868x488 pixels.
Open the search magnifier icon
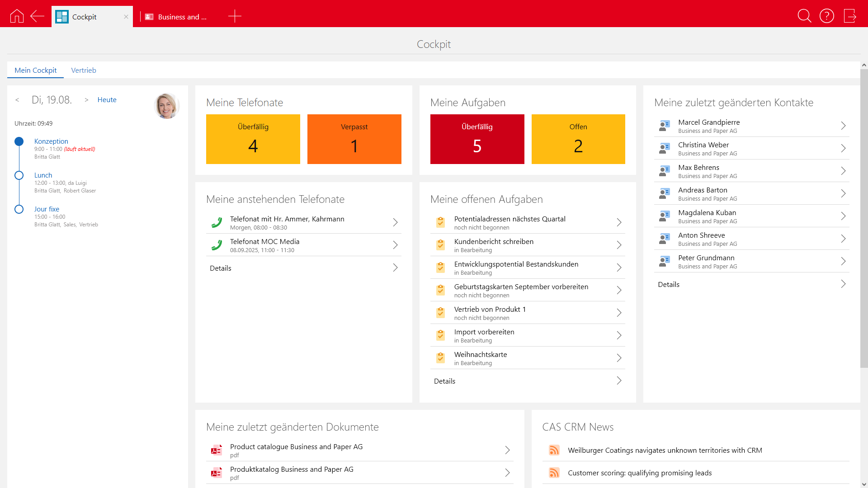(x=804, y=16)
